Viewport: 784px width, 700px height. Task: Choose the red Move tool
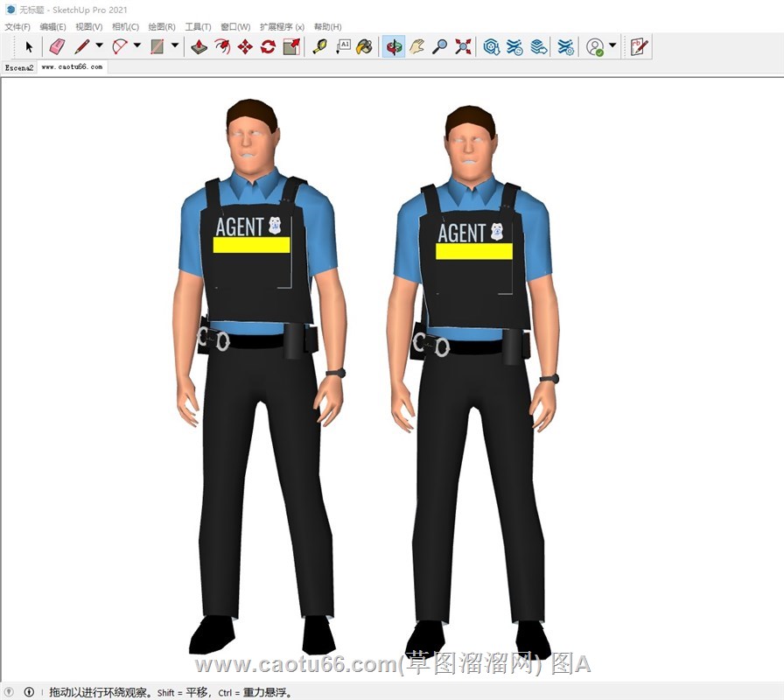coord(245,46)
